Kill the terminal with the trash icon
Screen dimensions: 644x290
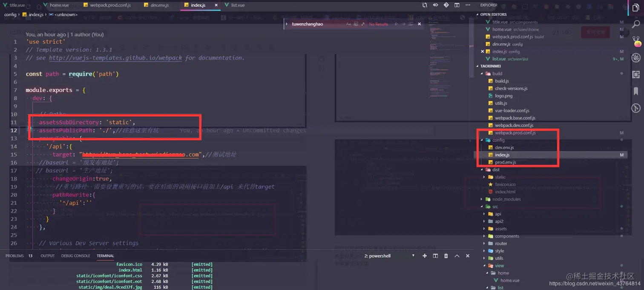446,256
